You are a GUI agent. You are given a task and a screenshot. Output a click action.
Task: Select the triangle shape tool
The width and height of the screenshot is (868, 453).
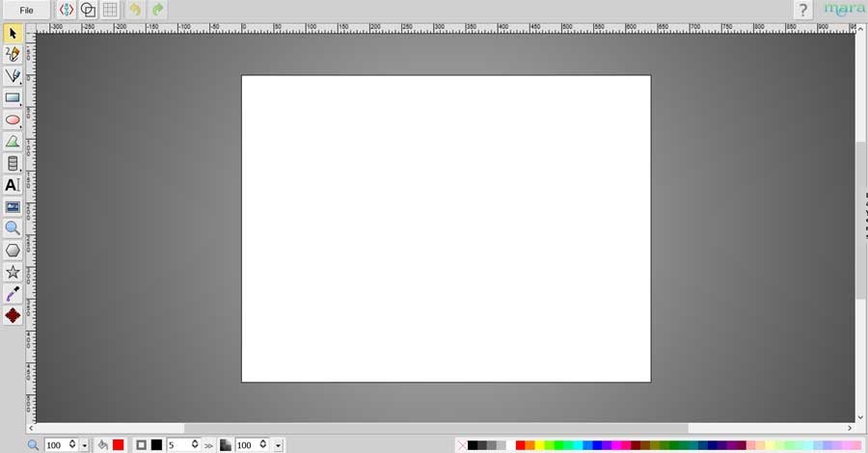13,142
